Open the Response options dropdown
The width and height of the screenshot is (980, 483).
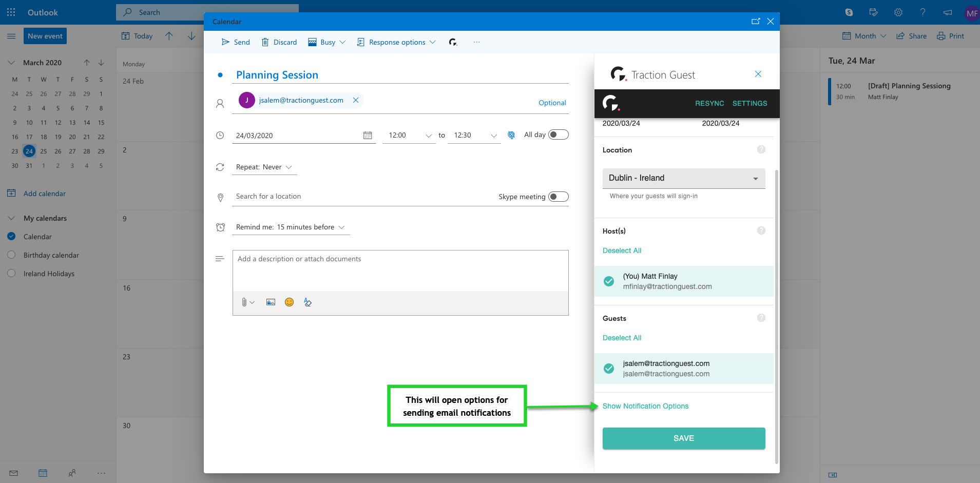click(396, 42)
